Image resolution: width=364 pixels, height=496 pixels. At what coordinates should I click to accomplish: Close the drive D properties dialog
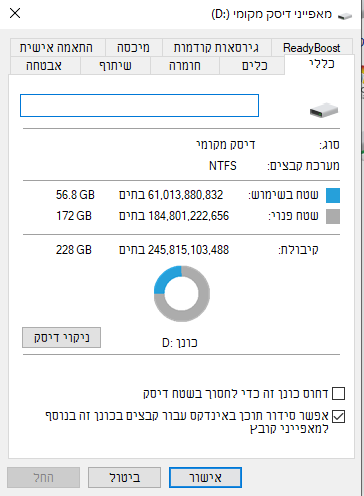pyautogui.click(x=15, y=13)
